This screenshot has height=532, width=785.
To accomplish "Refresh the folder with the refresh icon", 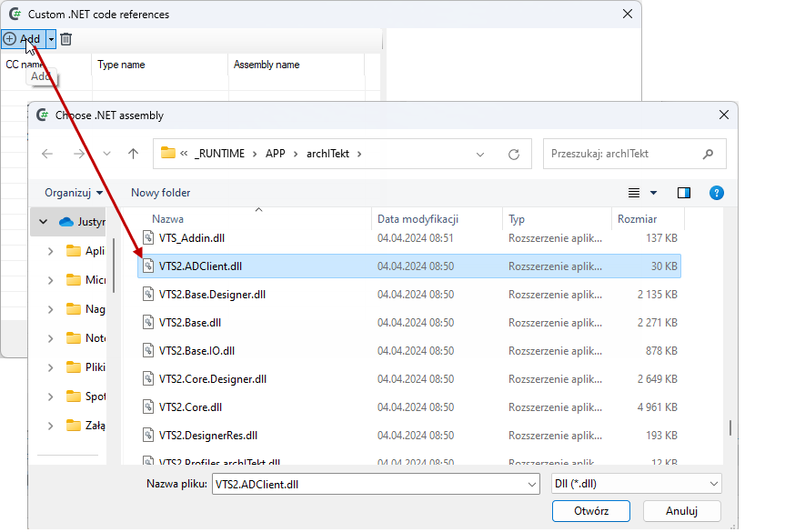I will (514, 155).
